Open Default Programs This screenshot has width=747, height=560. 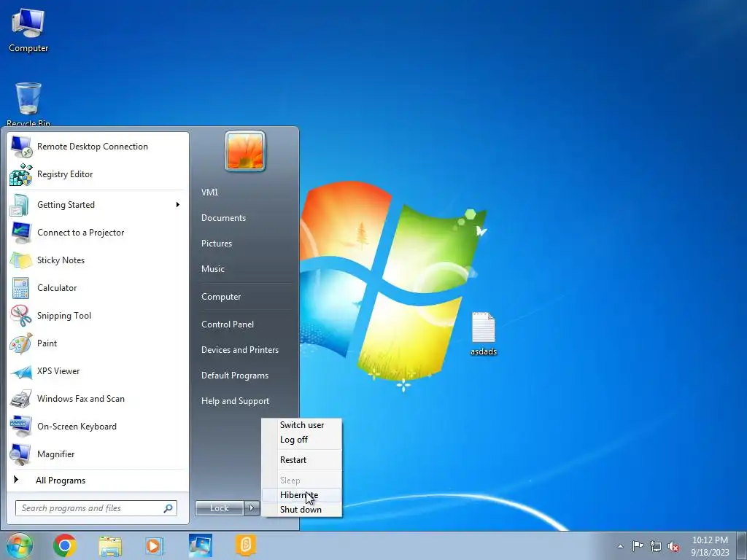pyautogui.click(x=235, y=376)
